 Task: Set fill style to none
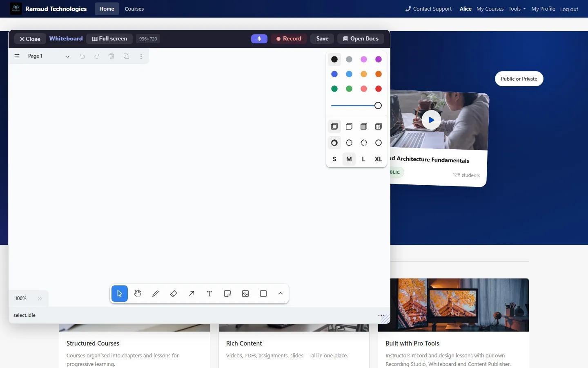pos(334,126)
